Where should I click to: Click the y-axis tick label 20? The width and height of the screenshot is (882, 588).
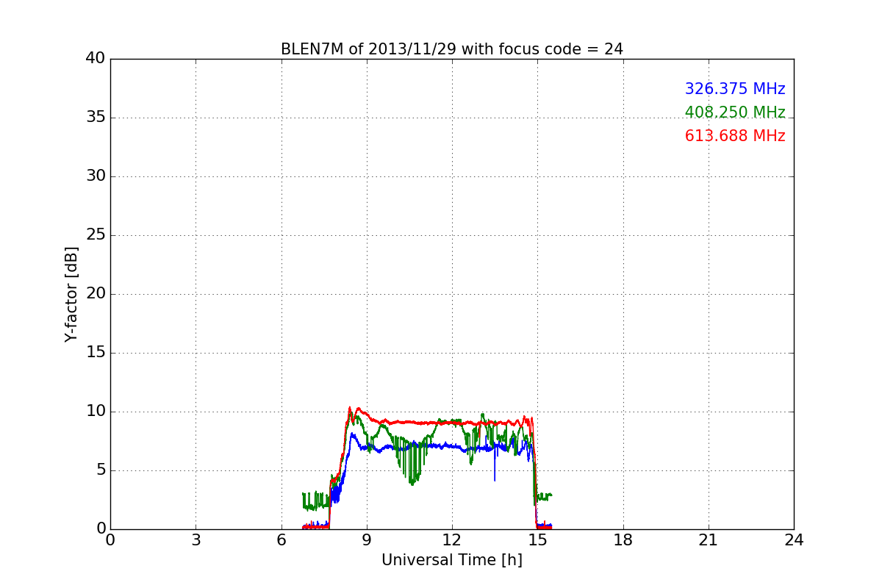96,294
